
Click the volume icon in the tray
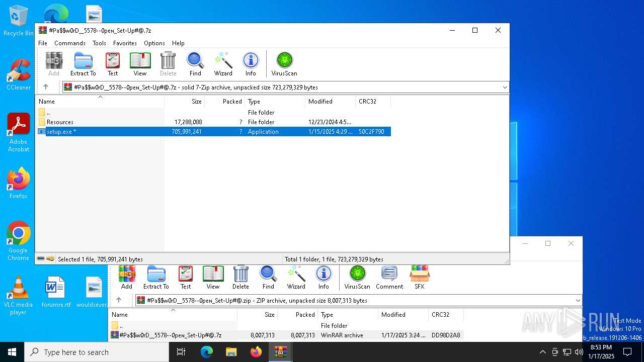click(579, 352)
